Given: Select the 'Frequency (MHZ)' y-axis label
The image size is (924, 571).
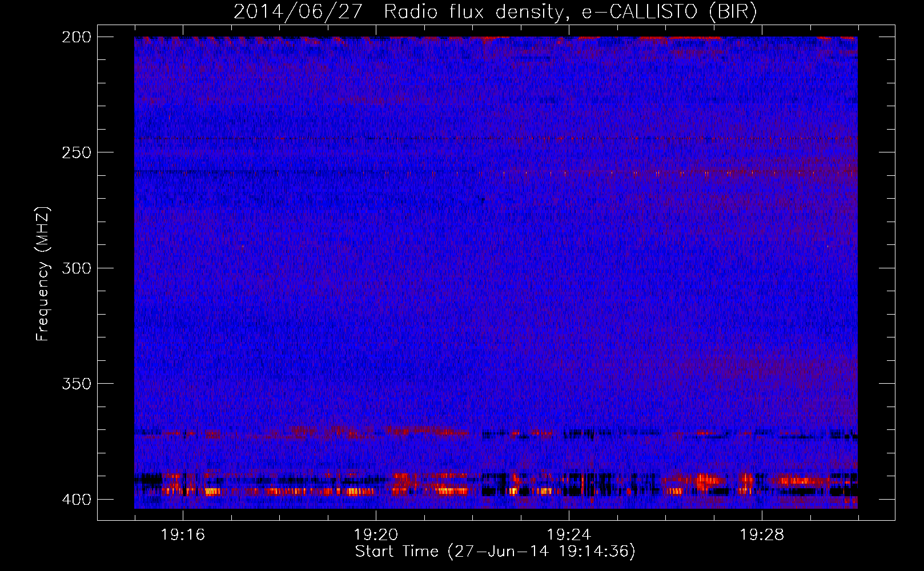Looking at the screenshot, I should [43, 274].
